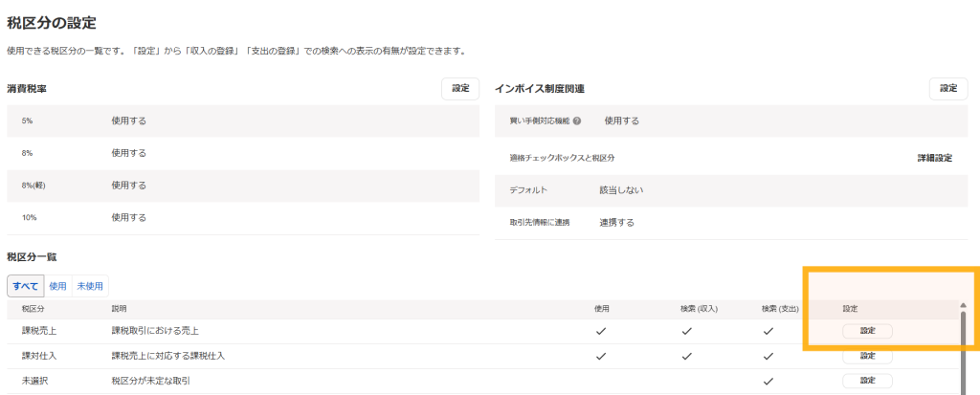Click the 検索 (支出) checkmark for 課対仕入
Screen dimensions: 980x395
[768, 356]
